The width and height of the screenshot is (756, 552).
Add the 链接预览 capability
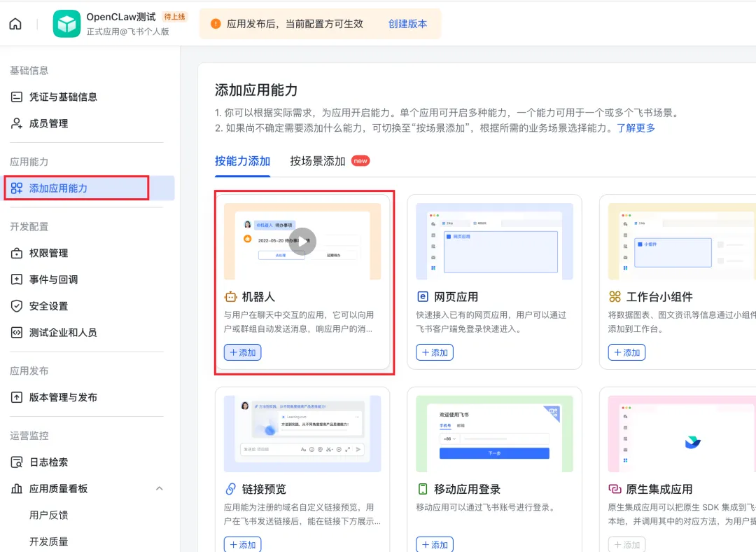242,544
